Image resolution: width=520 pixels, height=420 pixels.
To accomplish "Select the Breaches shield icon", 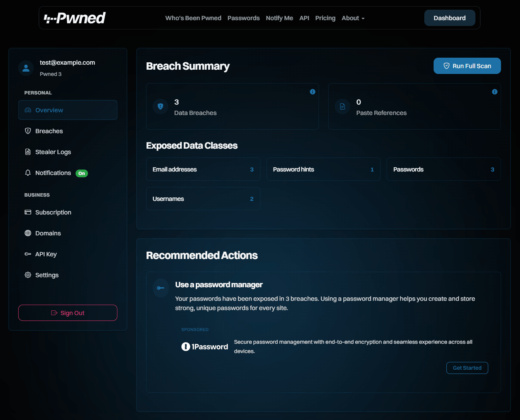I will click(28, 131).
